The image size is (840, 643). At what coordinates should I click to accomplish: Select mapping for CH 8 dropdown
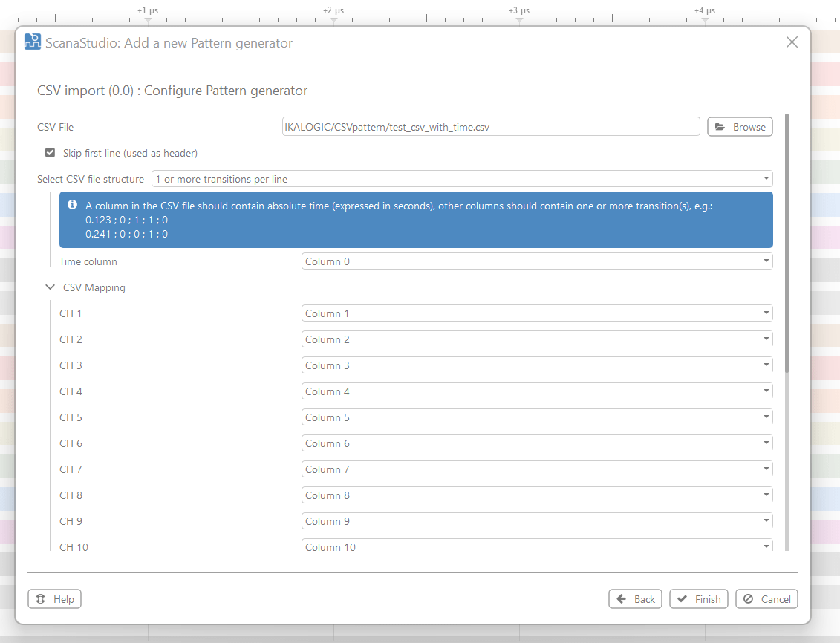click(x=536, y=495)
